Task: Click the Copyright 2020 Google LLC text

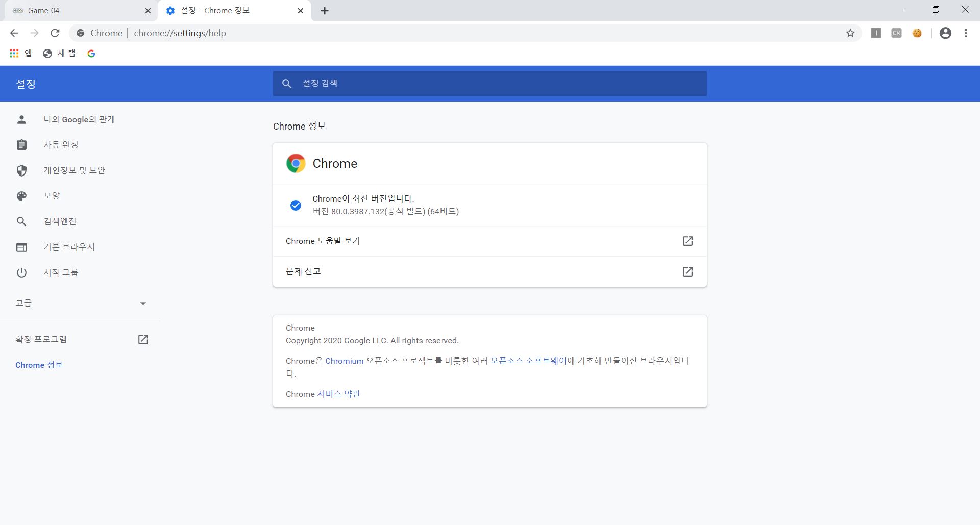Action: (x=372, y=340)
